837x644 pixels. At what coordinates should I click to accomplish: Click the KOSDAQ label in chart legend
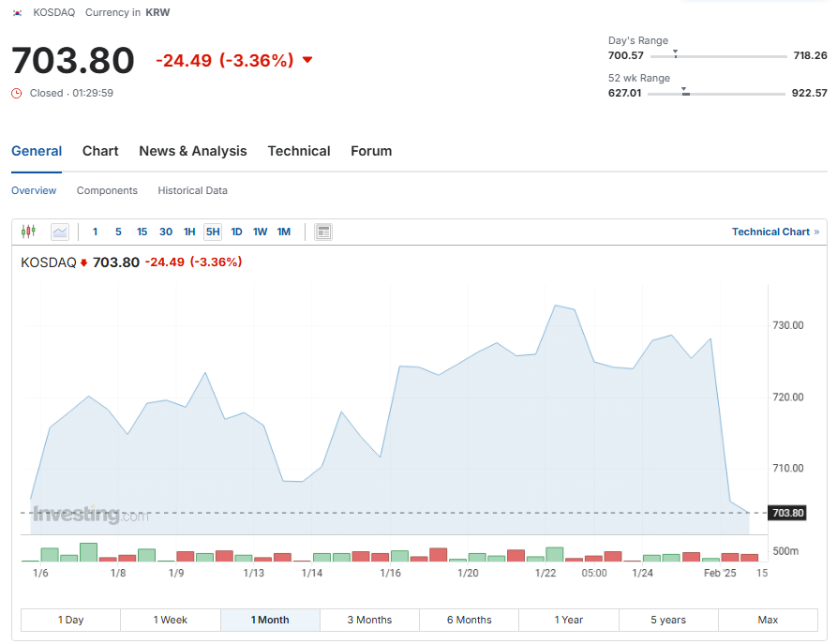(x=49, y=262)
